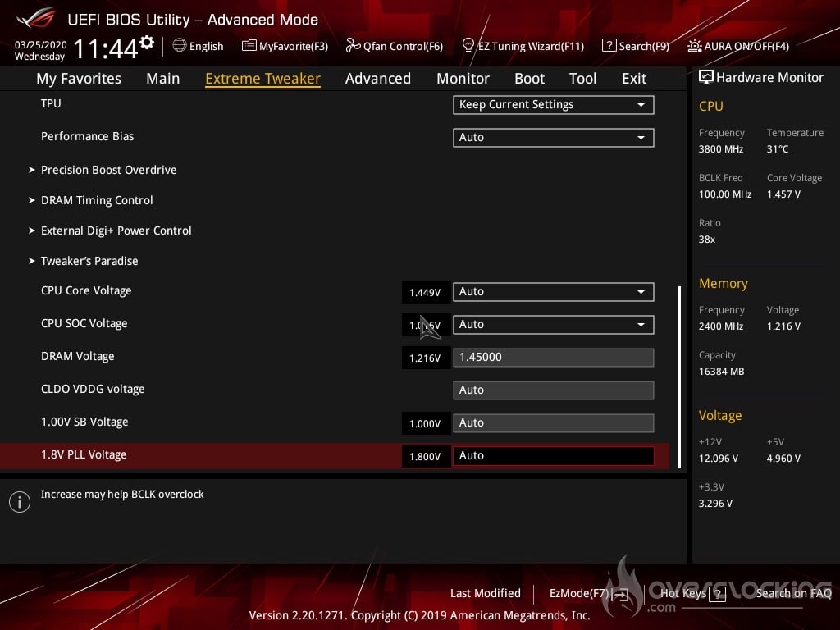Click the 1.000V SB voltage reading

(425, 424)
